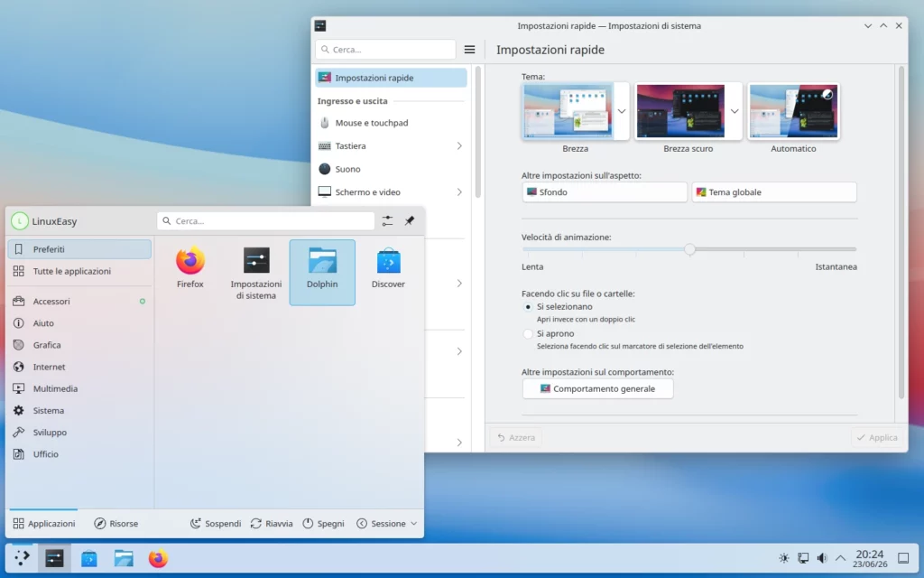
Task: Select Impostazioni rapide in settings sidebar
Action: (x=392, y=78)
